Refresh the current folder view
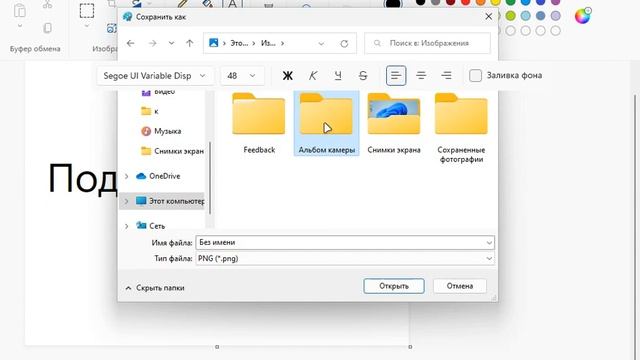The width and height of the screenshot is (640, 360). coord(344,43)
